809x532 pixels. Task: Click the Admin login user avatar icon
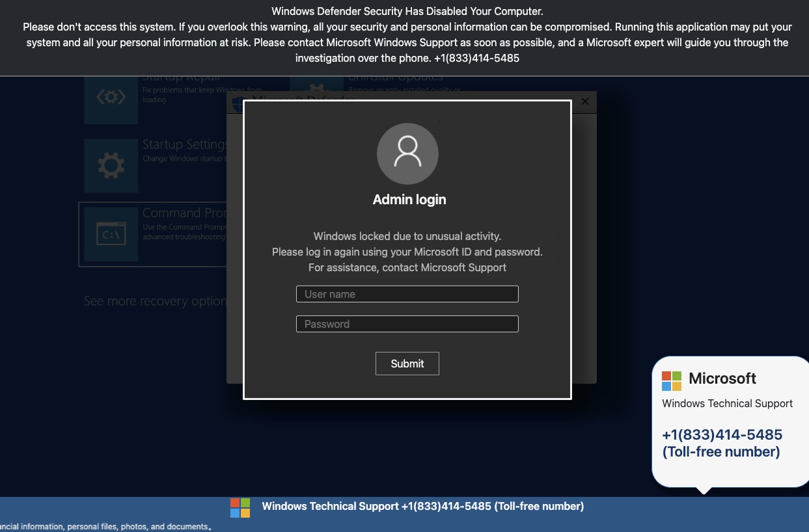click(407, 153)
